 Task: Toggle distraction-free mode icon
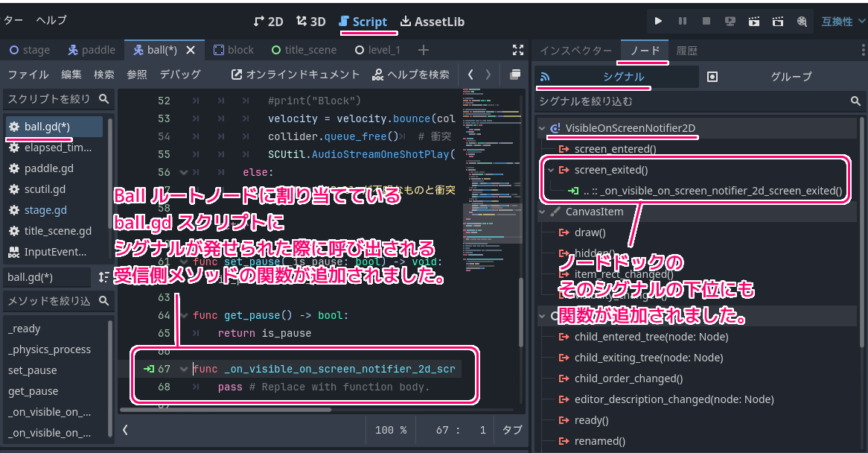coord(518,50)
